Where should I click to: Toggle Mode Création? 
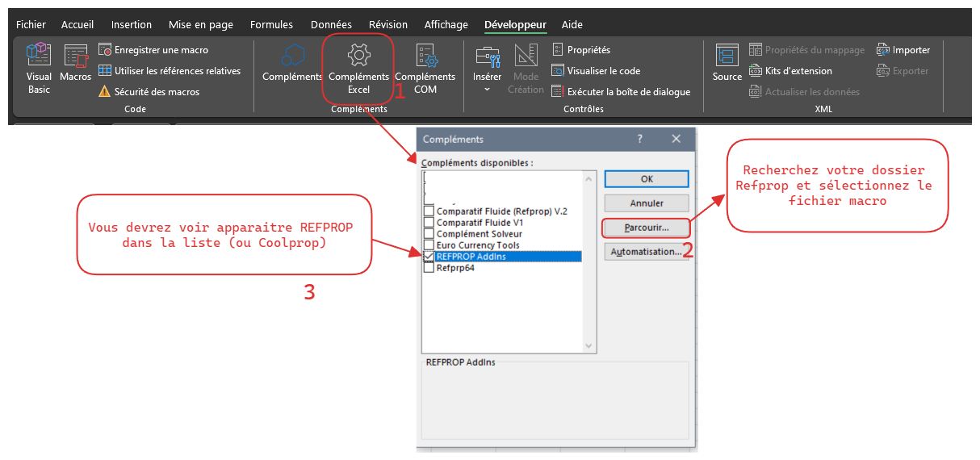[526, 68]
